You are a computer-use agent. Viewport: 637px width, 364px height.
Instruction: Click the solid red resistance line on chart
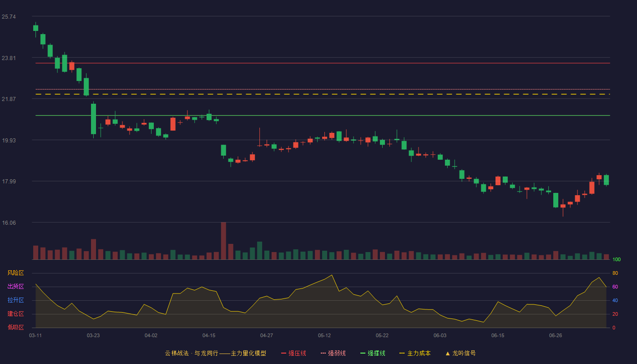click(323, 63)
